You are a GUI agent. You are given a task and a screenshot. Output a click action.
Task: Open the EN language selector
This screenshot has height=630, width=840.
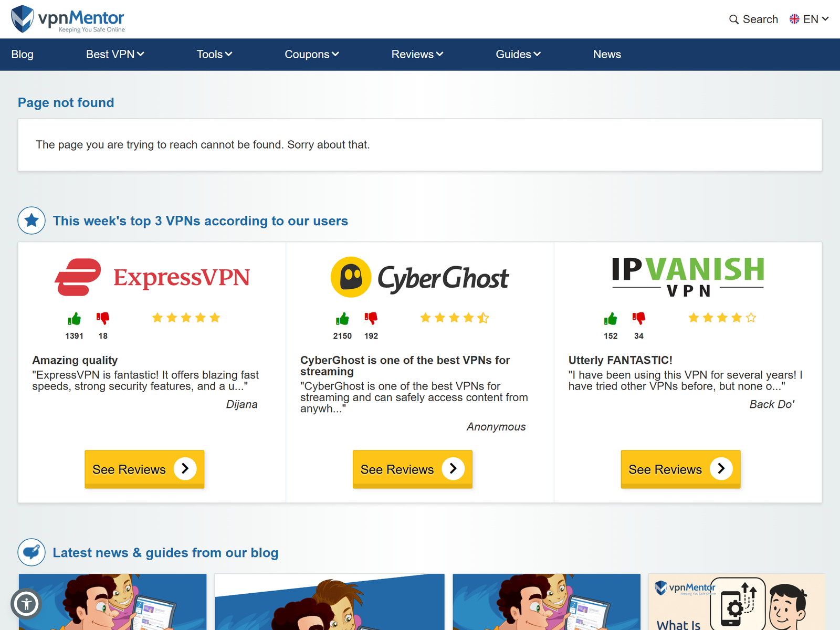click(809, 19)
